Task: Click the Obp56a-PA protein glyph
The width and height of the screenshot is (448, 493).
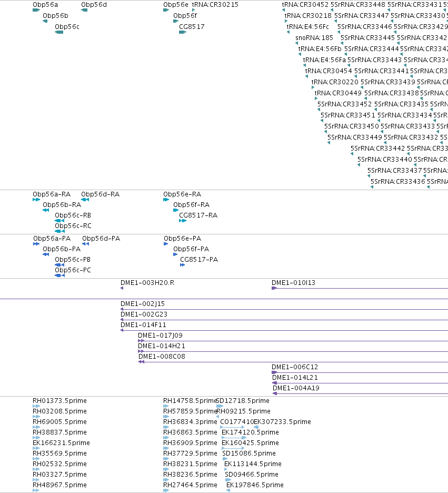Action: (36, 244)
